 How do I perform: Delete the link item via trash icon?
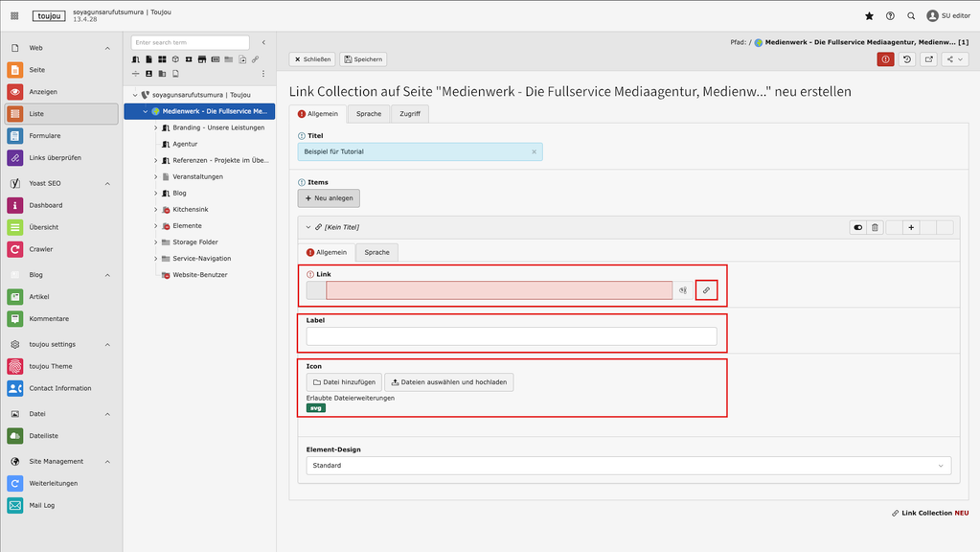coord(874,227)
